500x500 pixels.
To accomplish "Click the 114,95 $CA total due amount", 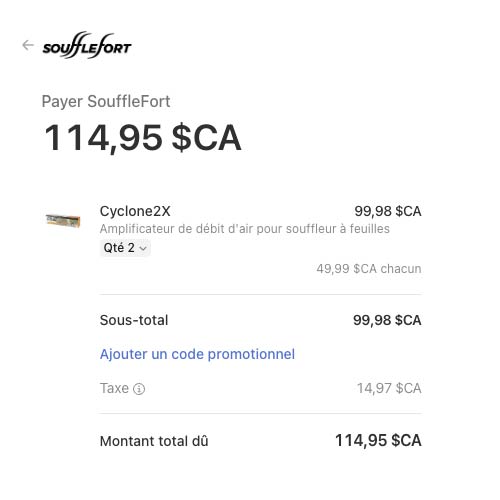I will point(378,440).
